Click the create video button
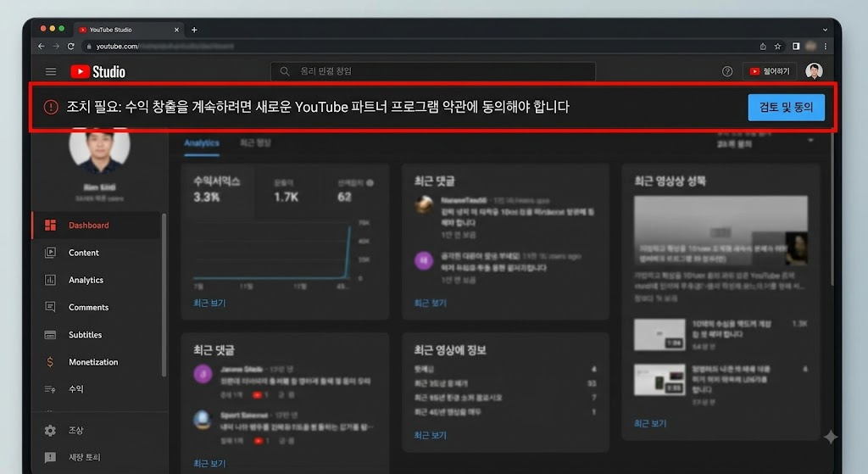Screen dimensions: 868x474 [x=770, y=71]
